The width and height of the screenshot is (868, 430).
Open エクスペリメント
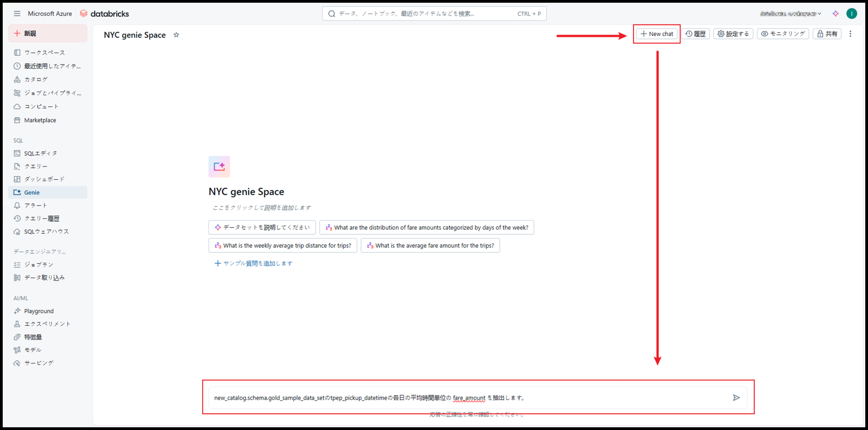click(x=47, y=324)
